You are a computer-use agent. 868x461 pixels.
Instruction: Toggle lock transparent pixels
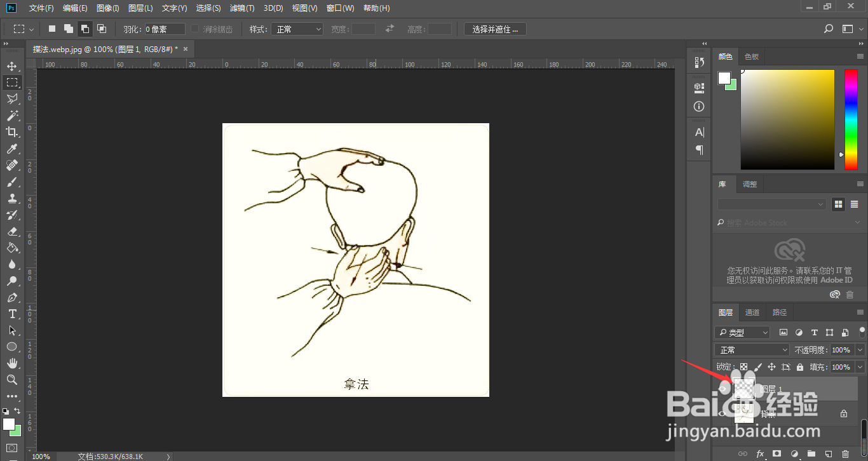coord(743,367)
